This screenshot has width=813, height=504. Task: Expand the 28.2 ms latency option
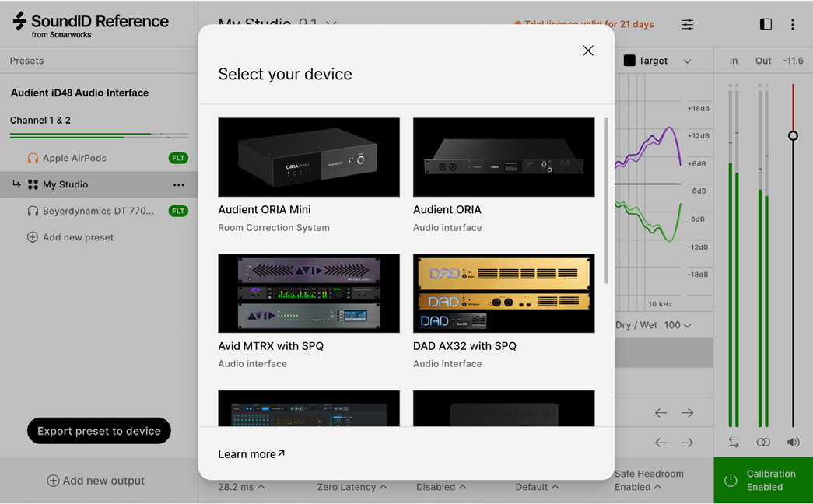tap(242, 487)
